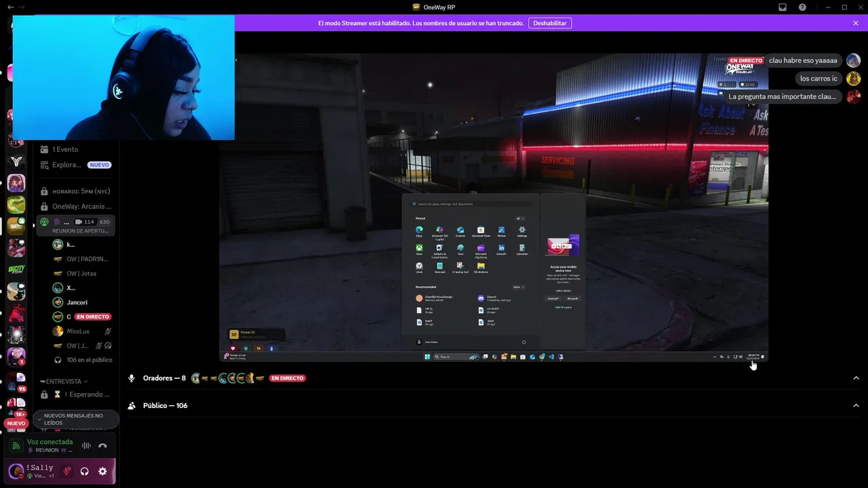868x488 pixels.
Task: Open server icon with 95 badge
Action: click(16, 381)
